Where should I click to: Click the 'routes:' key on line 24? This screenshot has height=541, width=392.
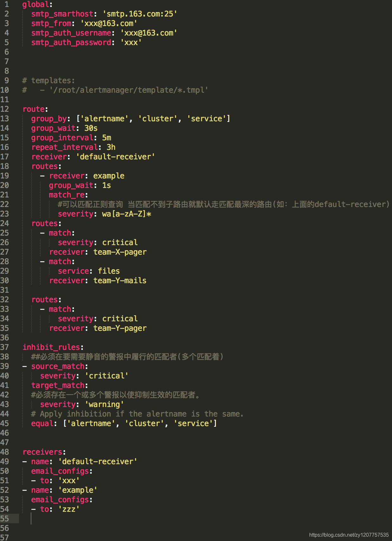click(46, 224)
